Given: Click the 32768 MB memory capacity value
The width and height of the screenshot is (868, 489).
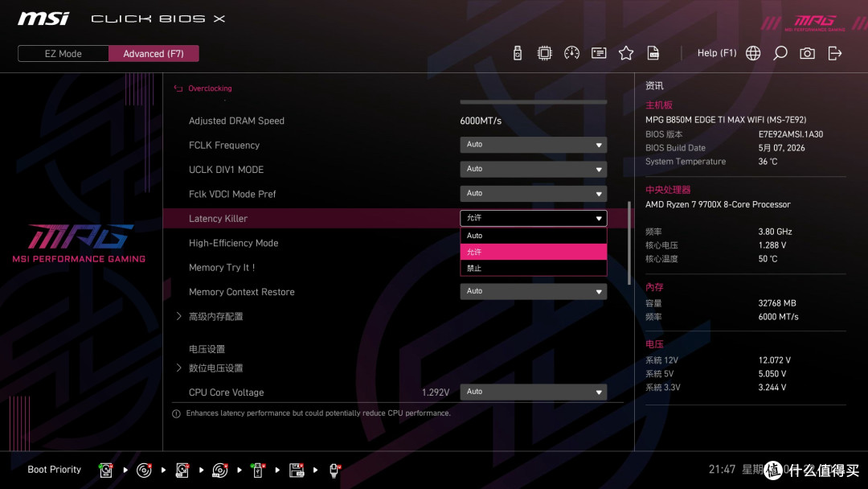Looking at the screenshot, I should 776,303.
